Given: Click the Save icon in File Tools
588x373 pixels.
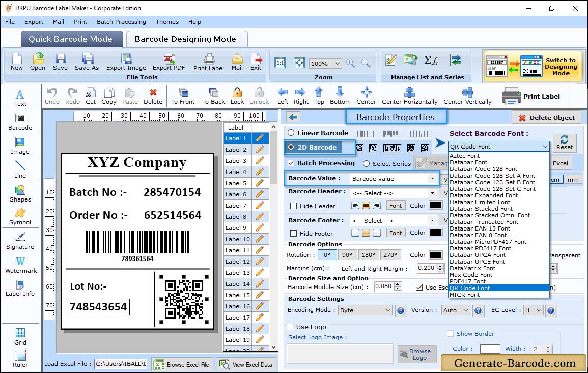Looking at the screenshot, I should pyautogui.click(x=60, y=62).
